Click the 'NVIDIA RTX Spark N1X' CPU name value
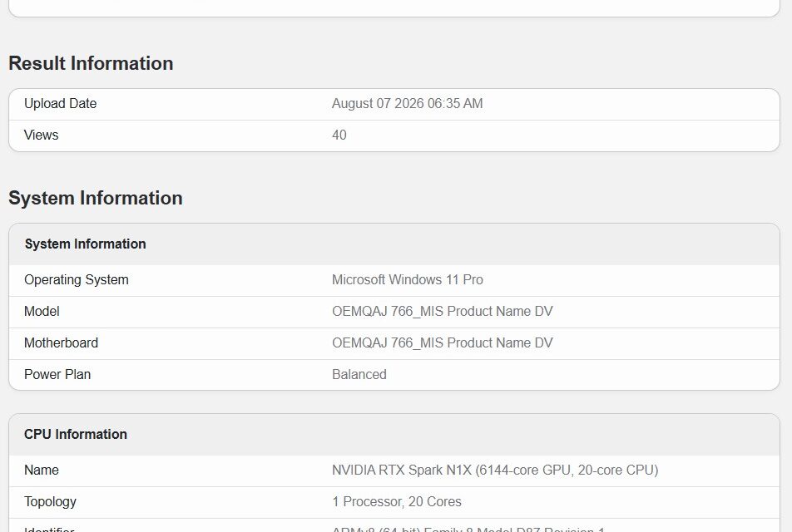Viewport: 792px width, 532px height. tap(495, 470)
